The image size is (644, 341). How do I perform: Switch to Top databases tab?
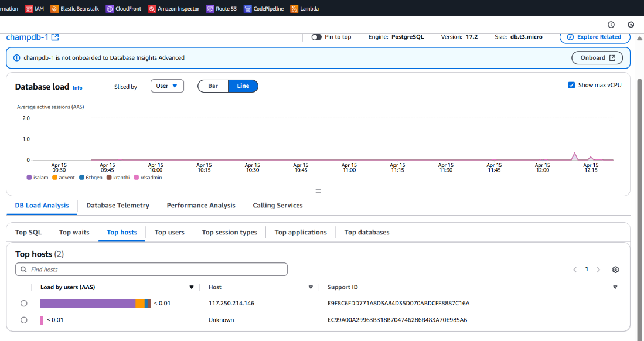point(367,232)
